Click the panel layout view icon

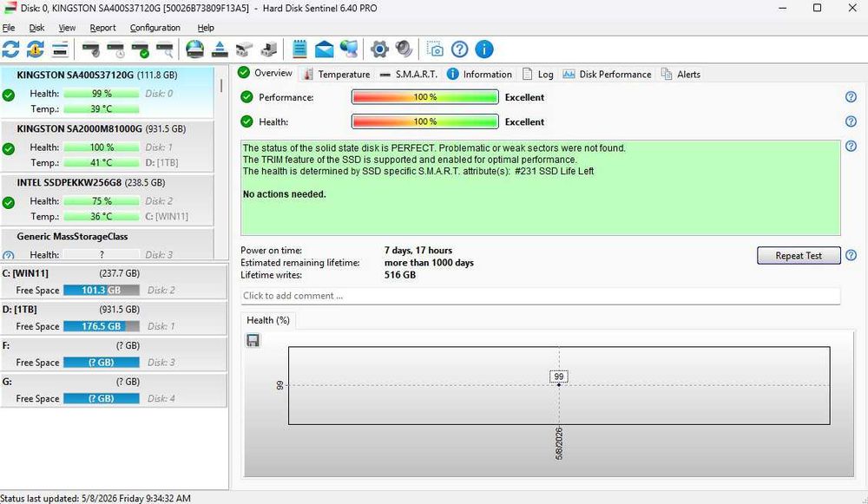[61, 49]
